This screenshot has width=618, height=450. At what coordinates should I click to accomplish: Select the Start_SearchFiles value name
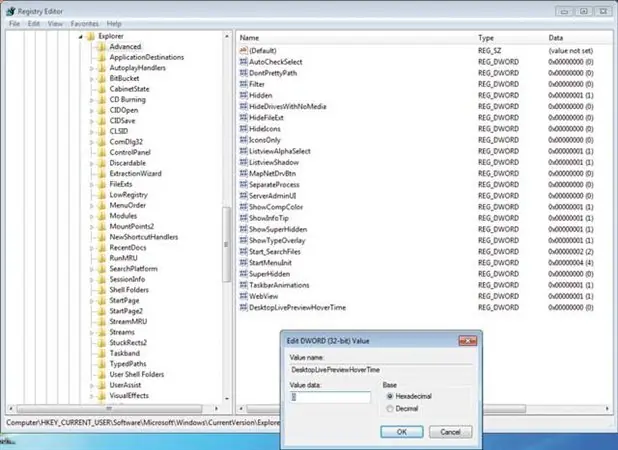click(275, 251)
